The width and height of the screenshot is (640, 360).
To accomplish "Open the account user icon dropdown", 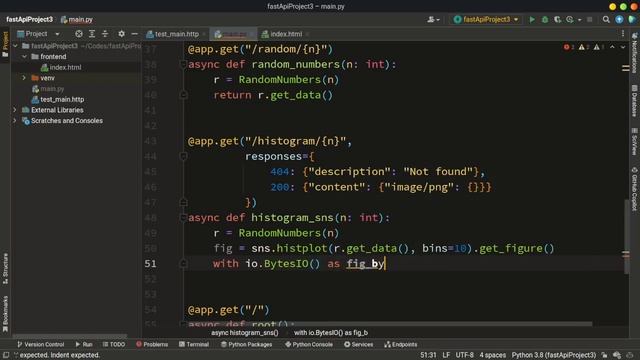I will [x=433, y=20].
